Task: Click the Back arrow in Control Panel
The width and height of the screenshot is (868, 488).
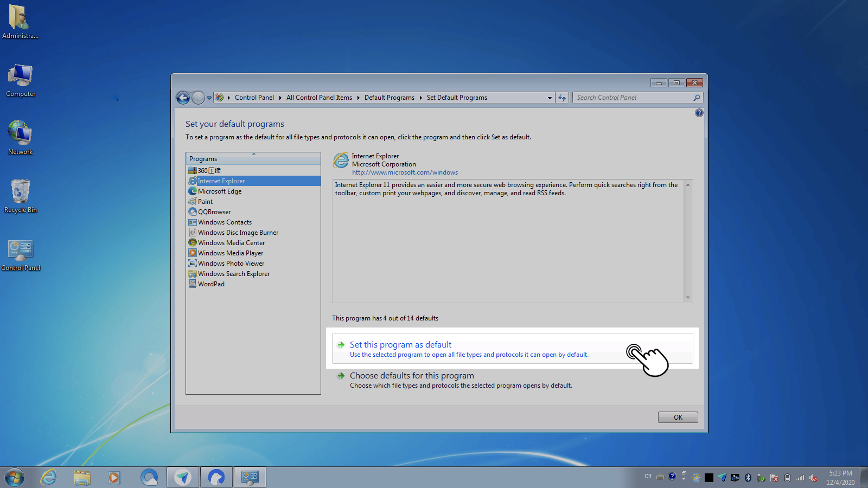Action: tap(183, 98)
